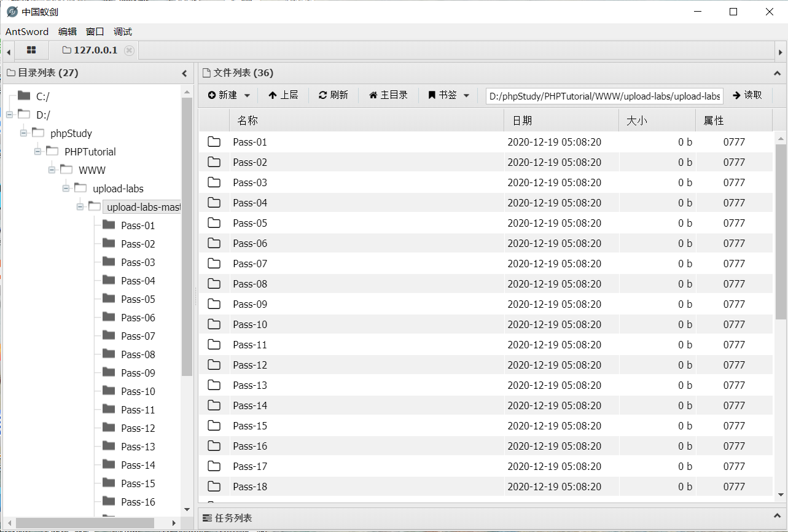
Task: Click the directory path input field
Action: click(x=604, y=96)
